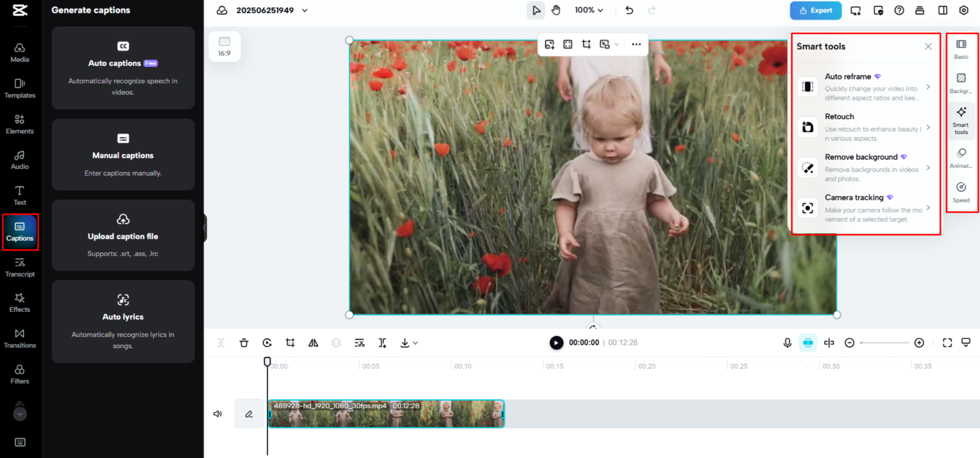Open the 100% zoom level dropdown
Screen dimensions: 980x458
pos(588,10)
